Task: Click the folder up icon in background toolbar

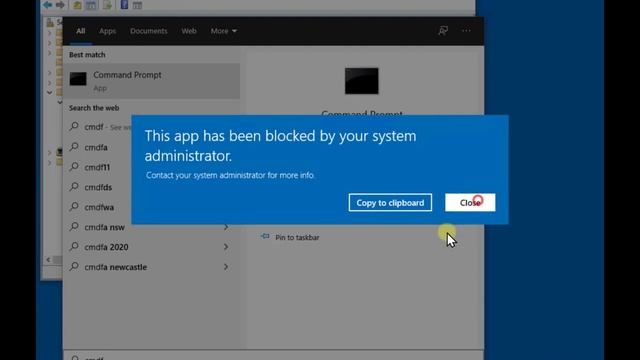Action: [77, 5]
